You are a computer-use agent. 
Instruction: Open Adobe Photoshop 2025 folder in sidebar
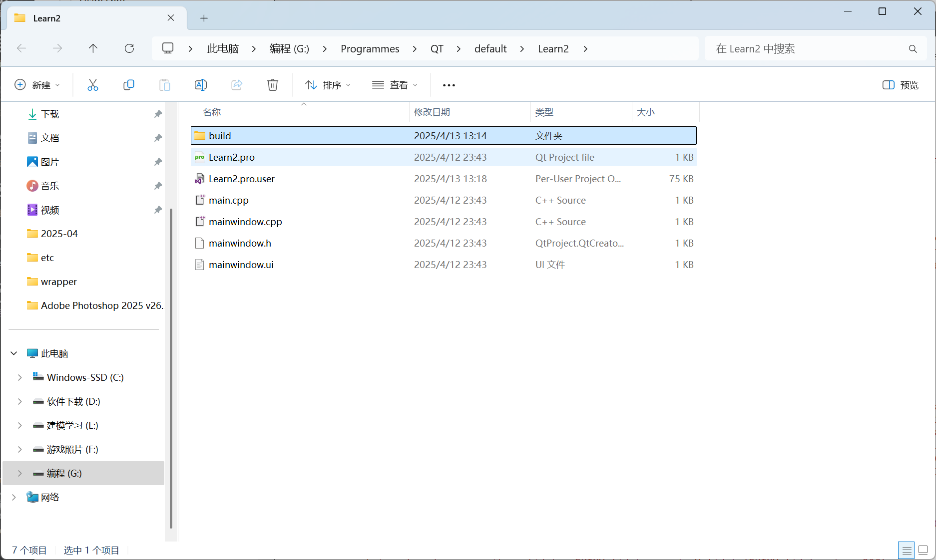point(95,305)
